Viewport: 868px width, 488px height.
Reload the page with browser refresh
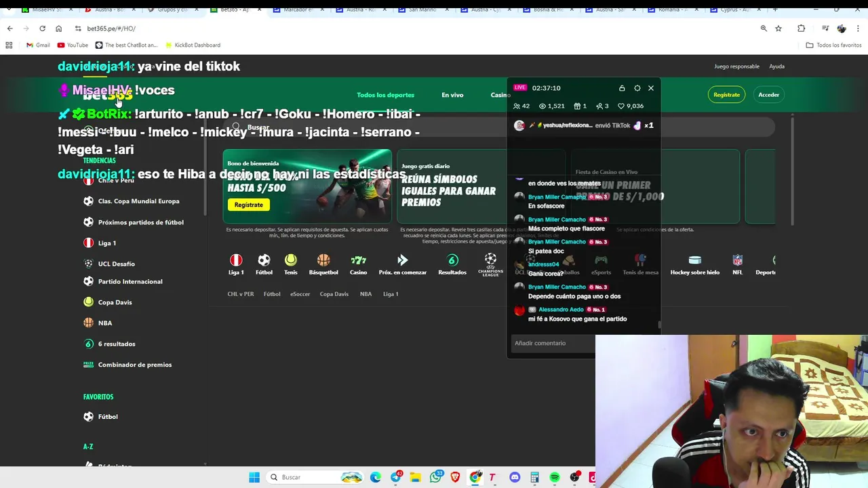(x=42, y=28)
